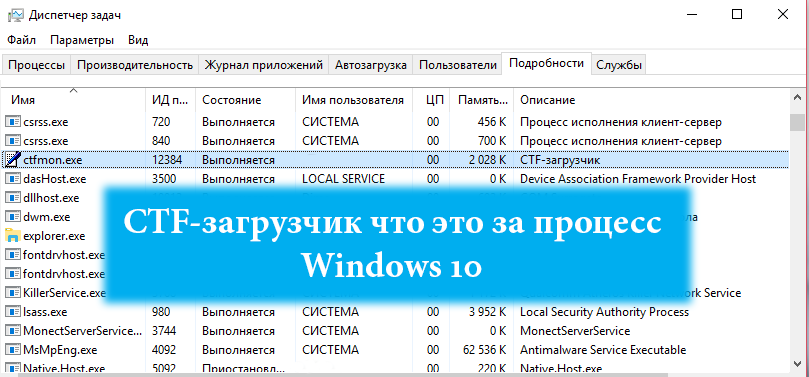This screenshot has height=377, width=809.
Task: Sort by the ИД п... column header
Action: [x=170, y=100]
